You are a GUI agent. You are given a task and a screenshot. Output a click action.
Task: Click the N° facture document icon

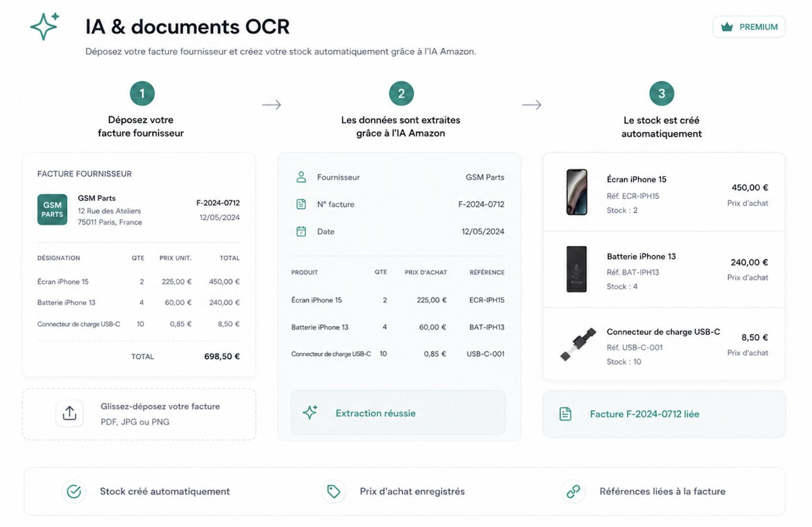[x=301, y=204]
